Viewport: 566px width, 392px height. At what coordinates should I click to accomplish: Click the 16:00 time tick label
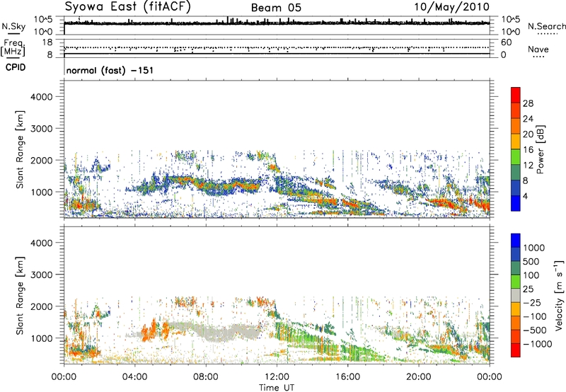(347, 377)
